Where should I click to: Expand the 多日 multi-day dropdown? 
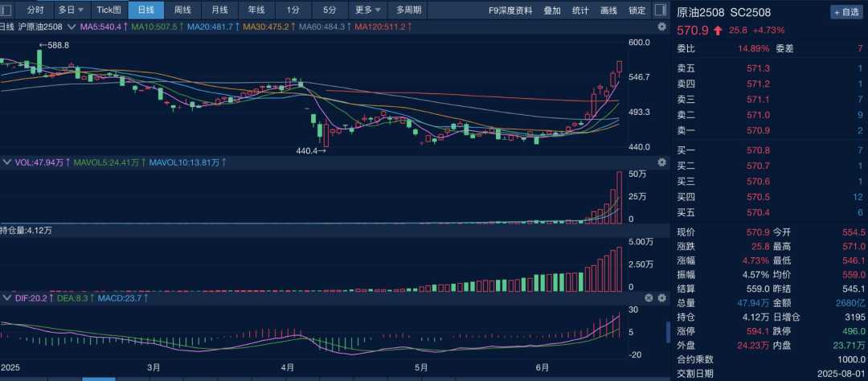click(72, 10)
